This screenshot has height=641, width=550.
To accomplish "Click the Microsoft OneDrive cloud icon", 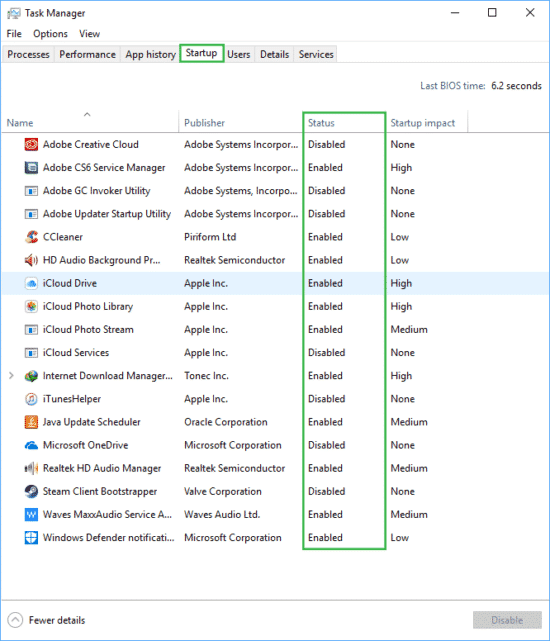I will tap(31, 445).
